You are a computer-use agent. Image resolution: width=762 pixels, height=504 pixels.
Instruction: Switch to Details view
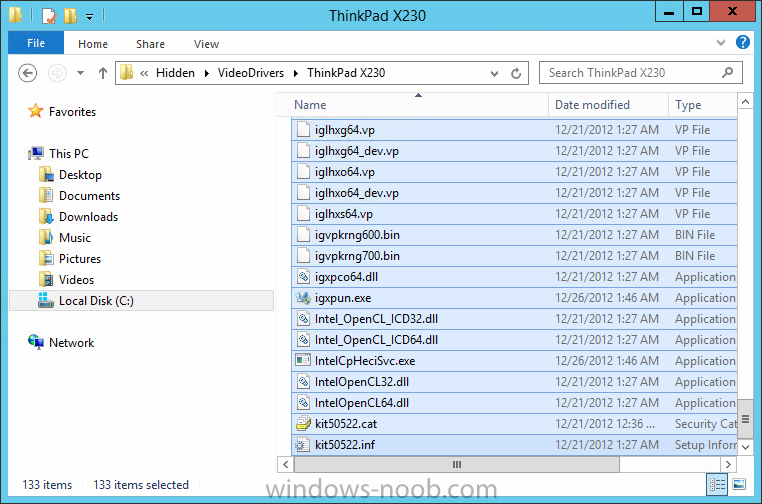click(x=717, y=485)
